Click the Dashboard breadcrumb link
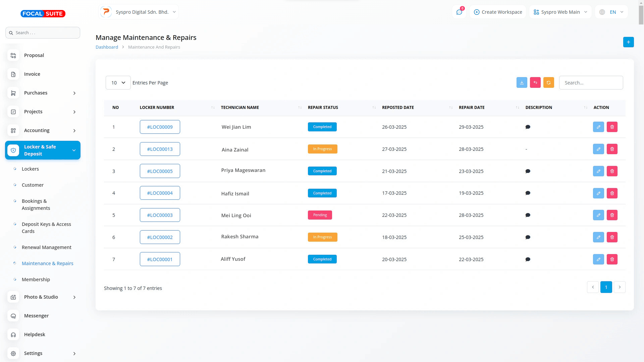This screenshot has height=362, width=644. [x=107, y=47]
